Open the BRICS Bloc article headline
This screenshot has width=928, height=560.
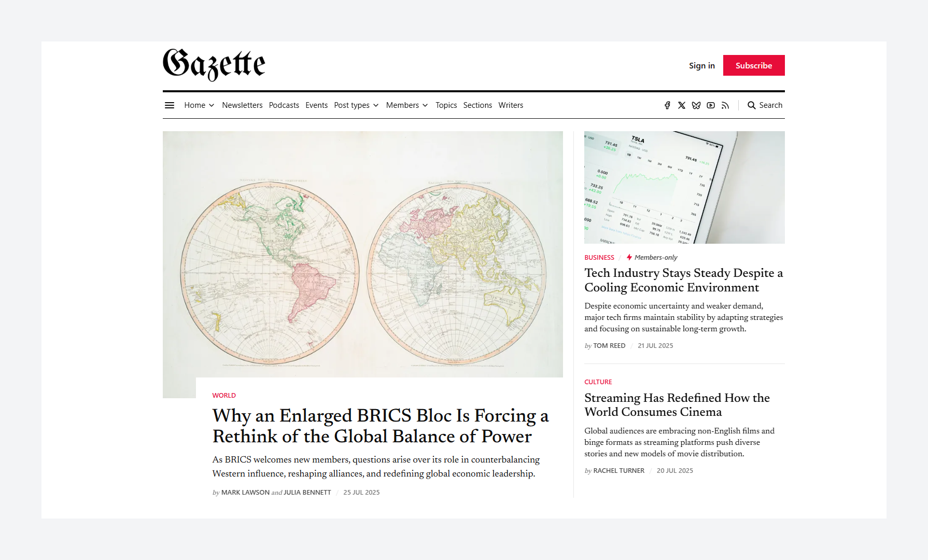tap(380, 426)
